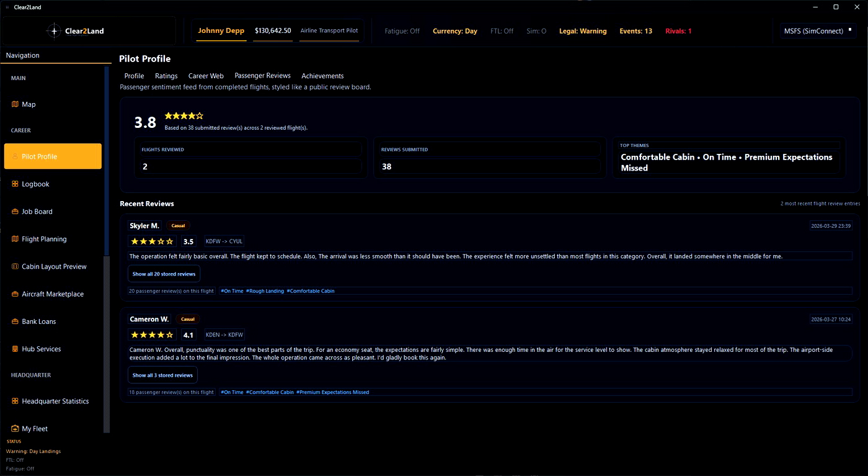Click the Clear2Land crosshair logo
Viewport: 868px width, 476px height.
click(x=54, y=31)
